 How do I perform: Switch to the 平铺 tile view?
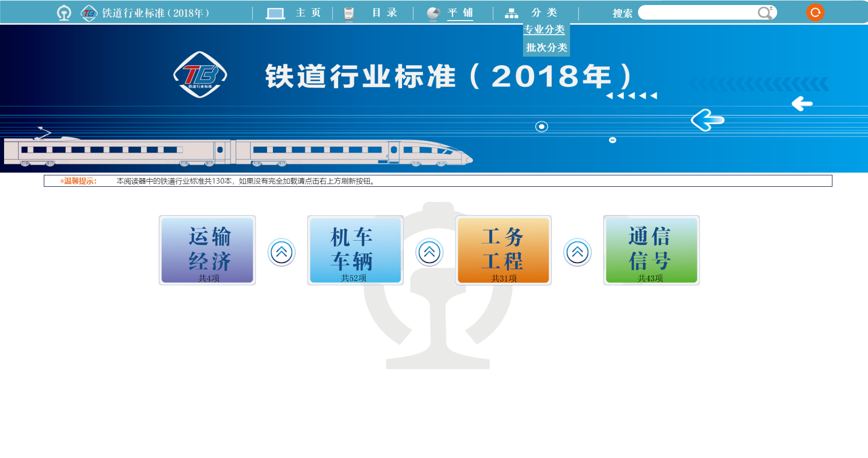click(460, 13)
